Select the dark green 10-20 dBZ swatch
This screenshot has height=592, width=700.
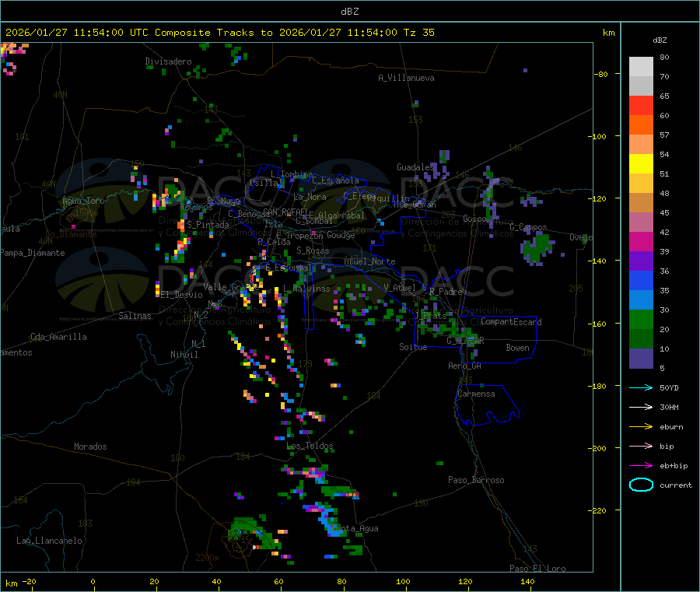click(x=641, y=339)
